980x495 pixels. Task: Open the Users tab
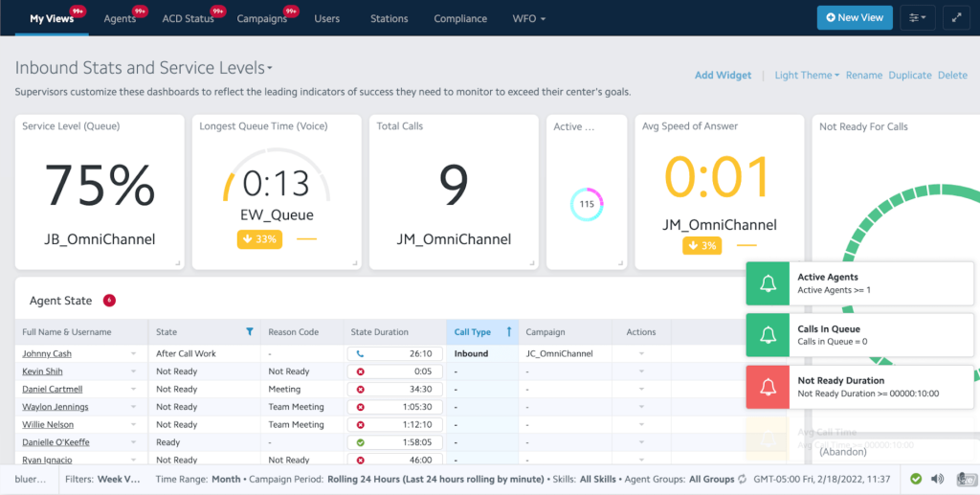(x=327, y=19)
